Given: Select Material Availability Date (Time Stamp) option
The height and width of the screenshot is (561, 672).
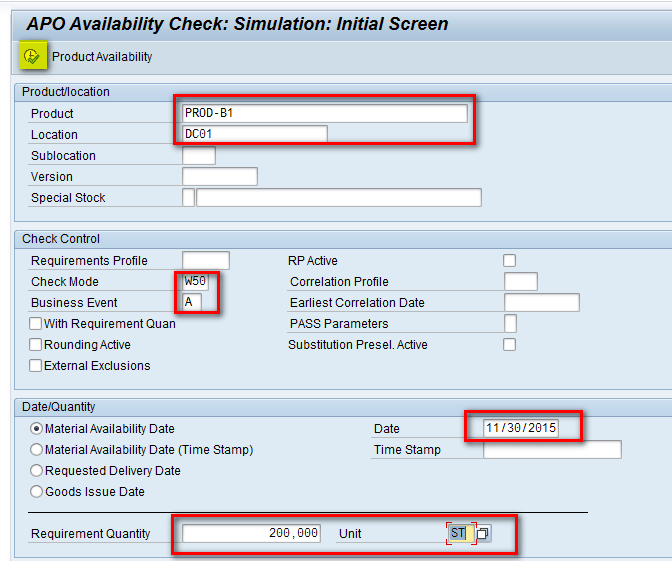Looking at the screenshot, I should [37, 449].
